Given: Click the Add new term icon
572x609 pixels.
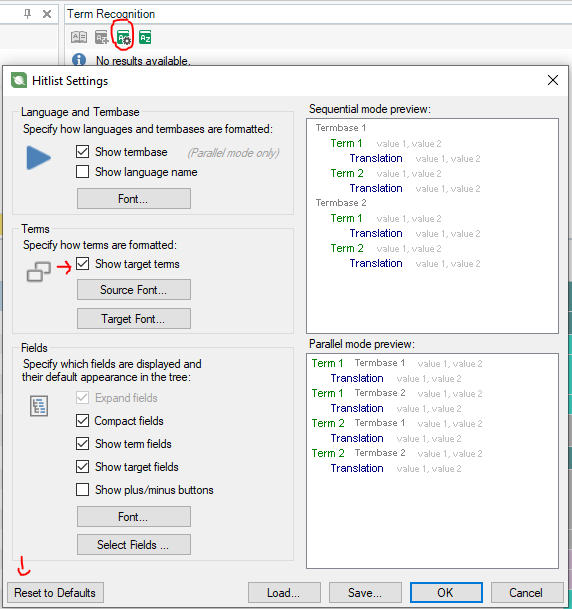Looking at the screenshot, I should [102, 37].
